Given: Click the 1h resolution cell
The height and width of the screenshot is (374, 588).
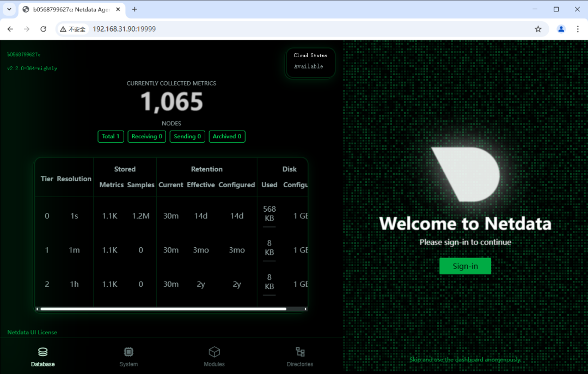Looking at the screenshot, I should (74, 284).
